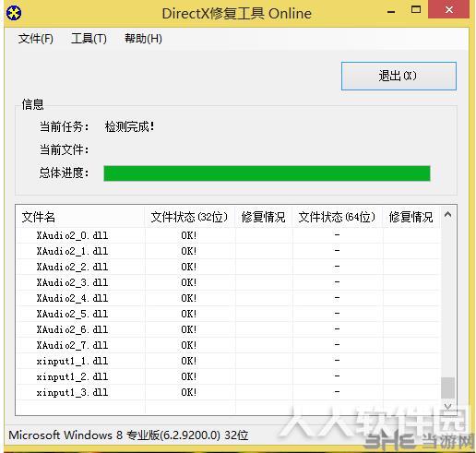Click the Windows 8 version status bar text
Image resolution: width=476 pixels, height=453 pixels.
pos(128,435)
